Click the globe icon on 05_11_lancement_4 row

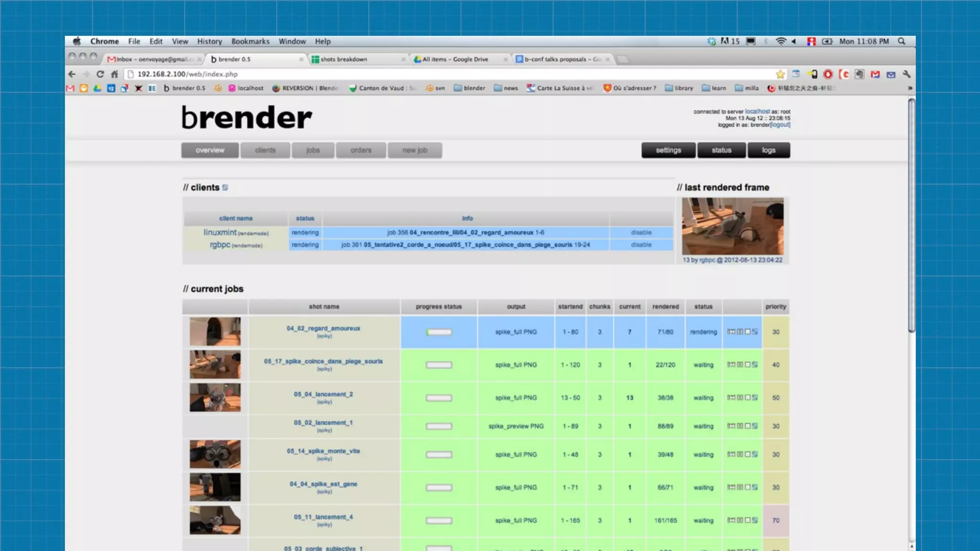pos(755,520)
